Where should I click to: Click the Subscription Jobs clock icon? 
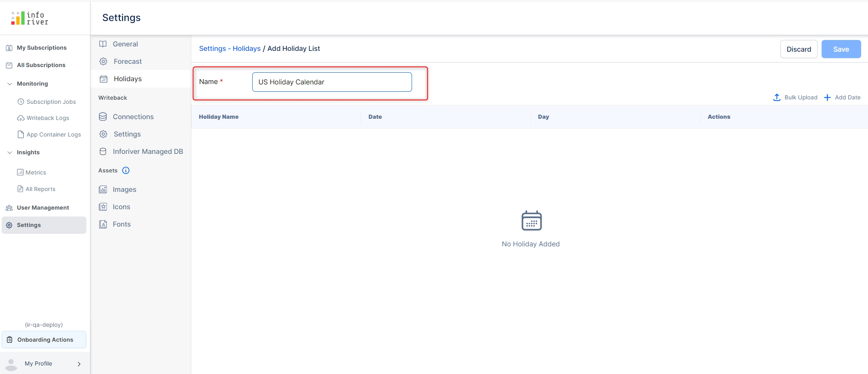click(x=21, y=102)
